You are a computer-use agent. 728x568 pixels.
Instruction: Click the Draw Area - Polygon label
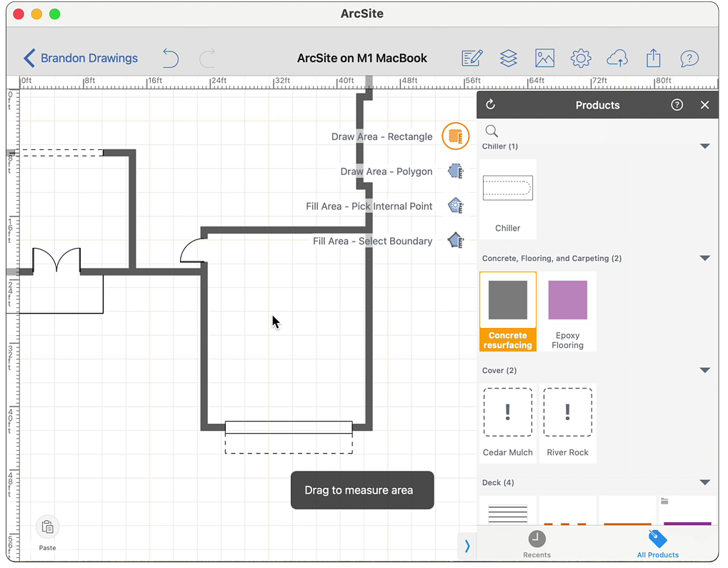387,171
